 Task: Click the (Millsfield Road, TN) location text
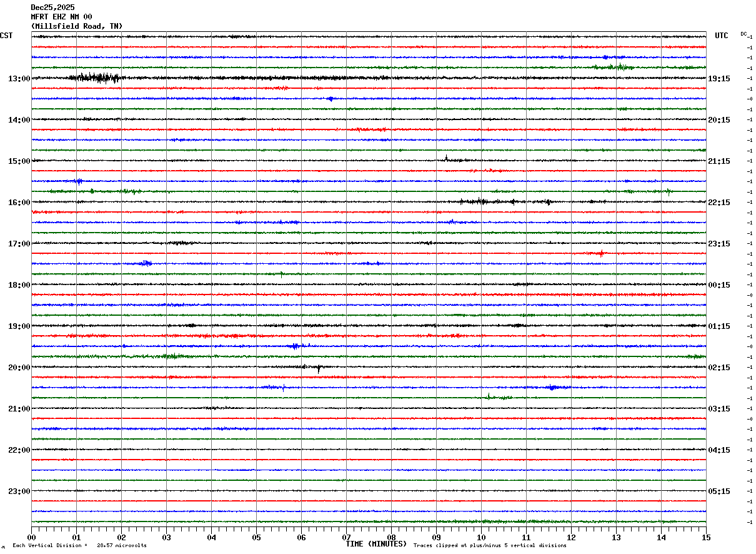tap(77, 26)
